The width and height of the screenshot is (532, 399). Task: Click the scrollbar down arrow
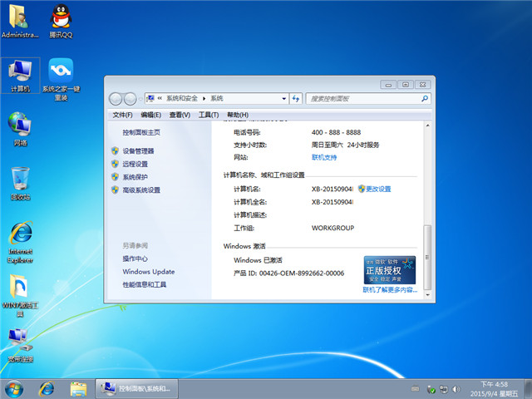pos(427,295)
